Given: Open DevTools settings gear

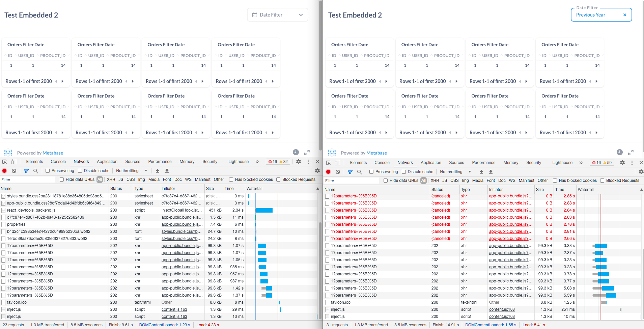Looking at the screenshot, I should (298, 162).
